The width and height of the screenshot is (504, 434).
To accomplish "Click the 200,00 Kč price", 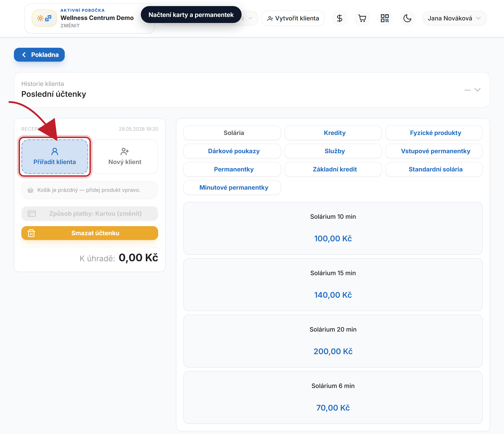I will pos(333,351).
